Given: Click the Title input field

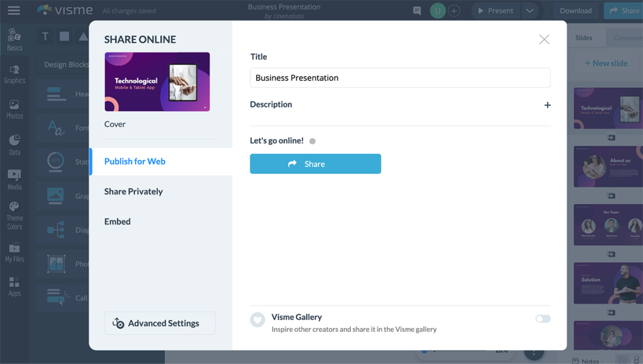Looking at the screenshot, I should [x=400, y=78].
